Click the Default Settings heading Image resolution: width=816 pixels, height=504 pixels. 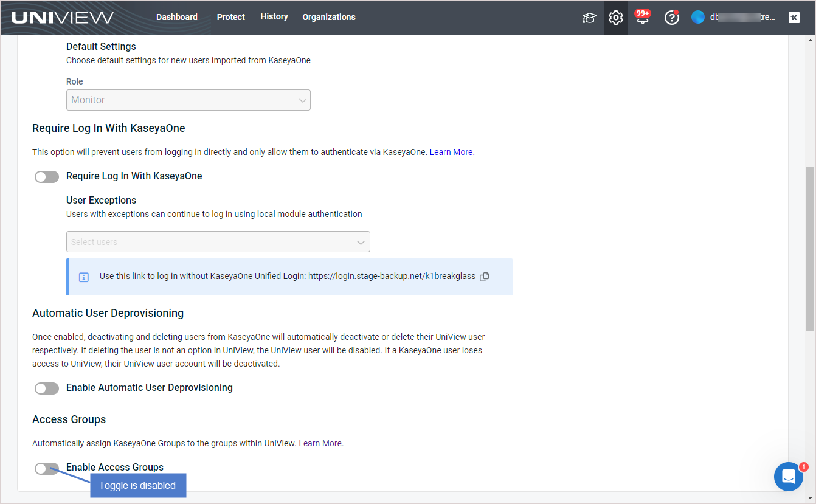click(101, 46)
